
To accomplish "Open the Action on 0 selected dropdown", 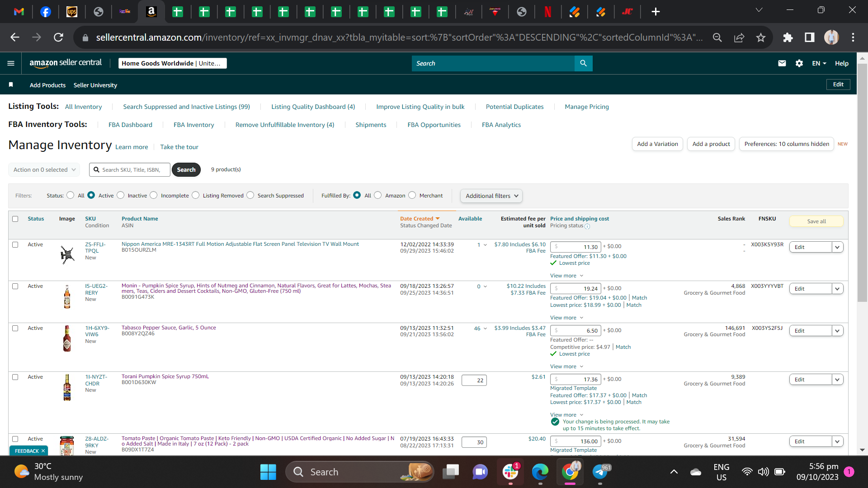I will 44,170.
